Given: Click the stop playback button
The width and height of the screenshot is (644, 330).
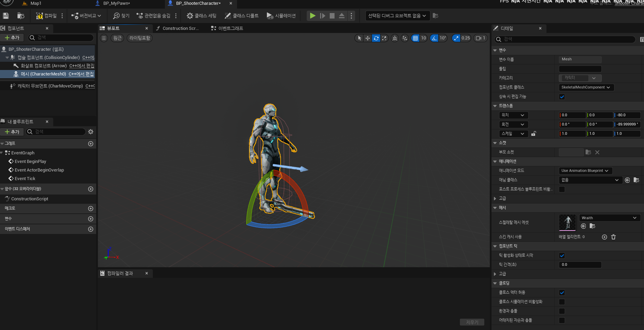Looking at the screenshot, I should pyautogui.click(x=332, y=16).
